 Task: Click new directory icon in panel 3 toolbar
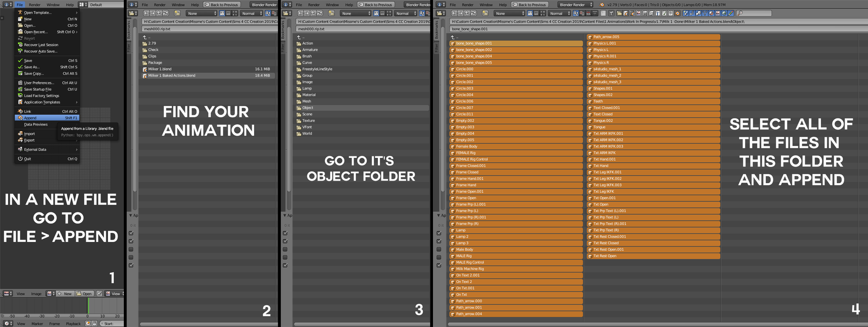(x=331, y=13)
